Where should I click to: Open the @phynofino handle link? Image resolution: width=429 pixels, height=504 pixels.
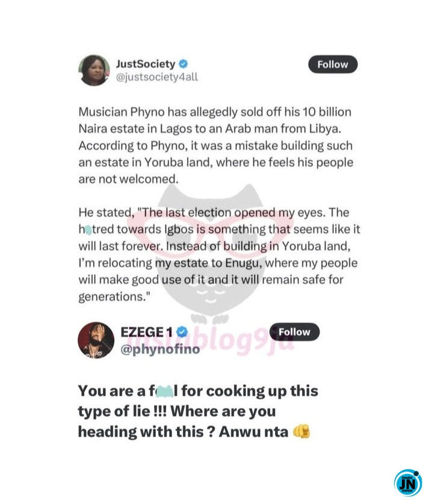pyautogui.click(x=160, y=348)
